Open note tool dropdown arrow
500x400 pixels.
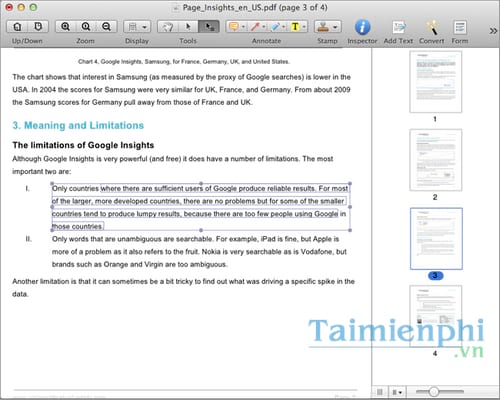(243, 27)
